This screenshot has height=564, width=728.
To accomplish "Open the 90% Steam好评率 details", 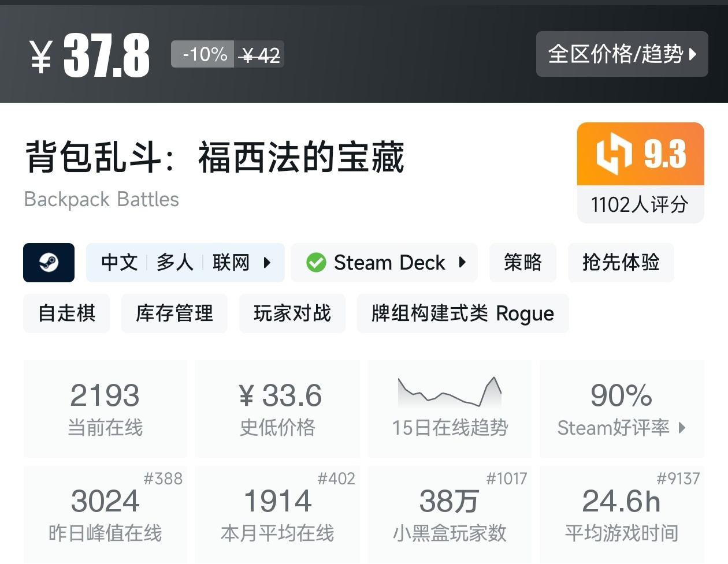I will [622, 409].
